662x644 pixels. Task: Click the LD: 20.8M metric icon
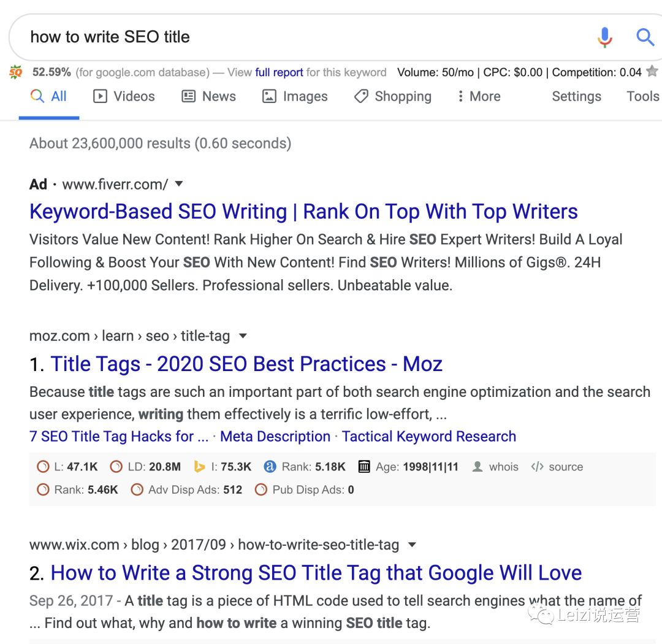[116, 467]
